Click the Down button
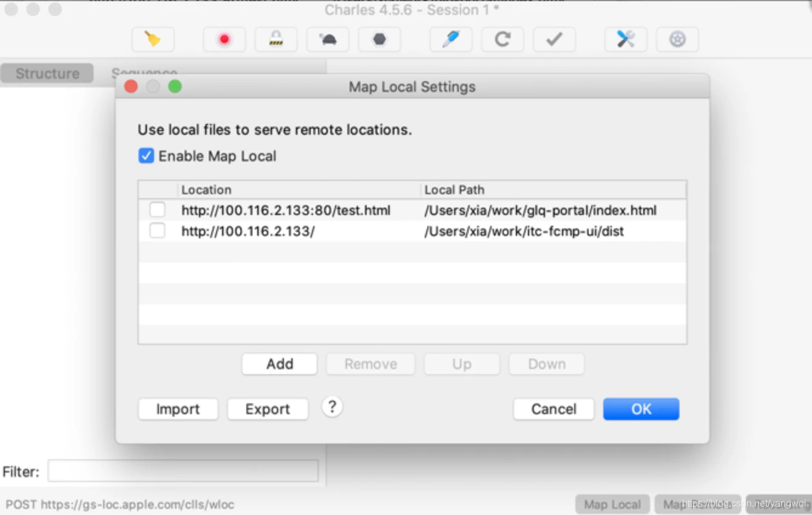The image size is (812, 515). pos(547,364)
